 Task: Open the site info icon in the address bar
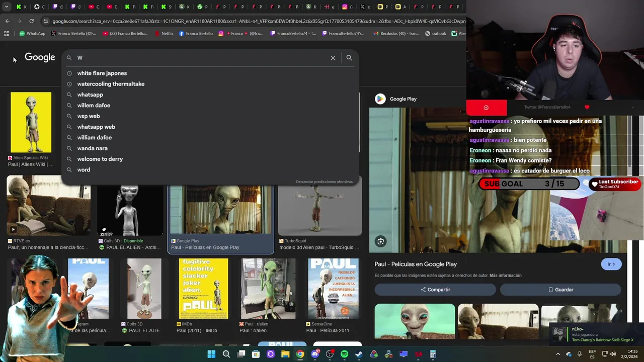46,21
